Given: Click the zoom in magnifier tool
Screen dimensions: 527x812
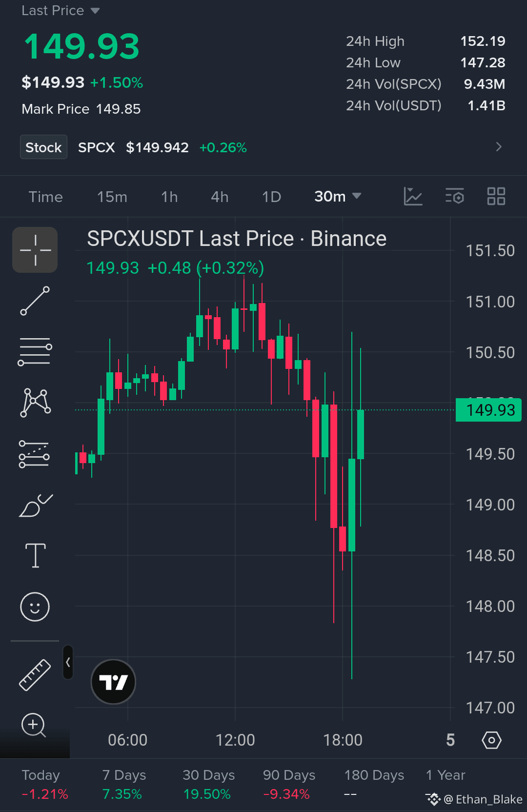Looking at the screenshot, I should coord(34,725).
